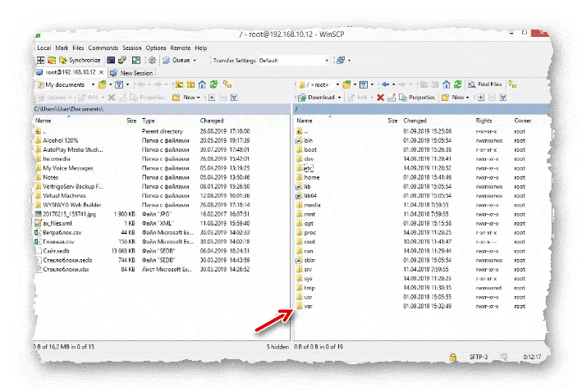Click remote panel select files plus icon
This screenshot has width=582, height=392.
[x=481, y=98]
